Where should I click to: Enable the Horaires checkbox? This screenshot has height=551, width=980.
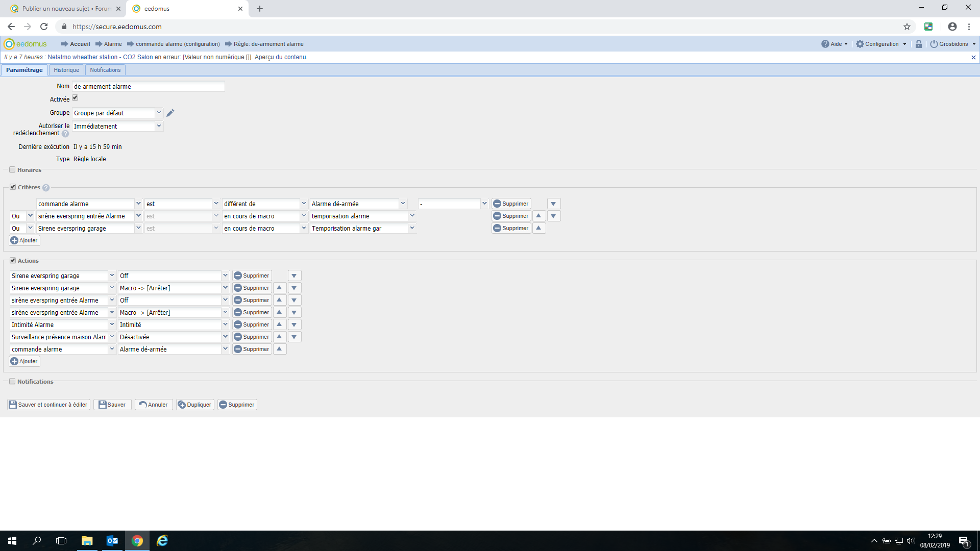coord(12,169)
